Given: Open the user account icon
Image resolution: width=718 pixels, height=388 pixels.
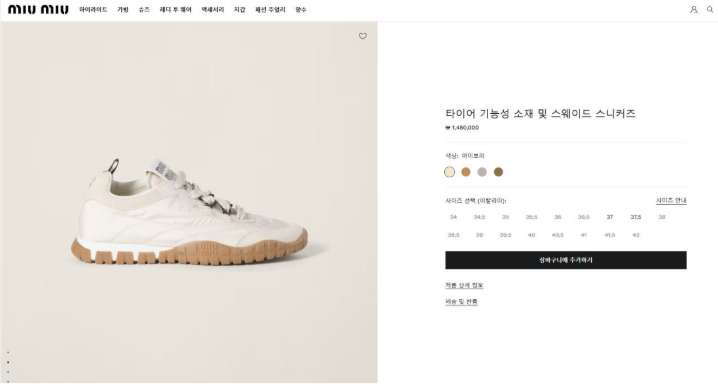Looking at the screenshot, I should [694, 10].
